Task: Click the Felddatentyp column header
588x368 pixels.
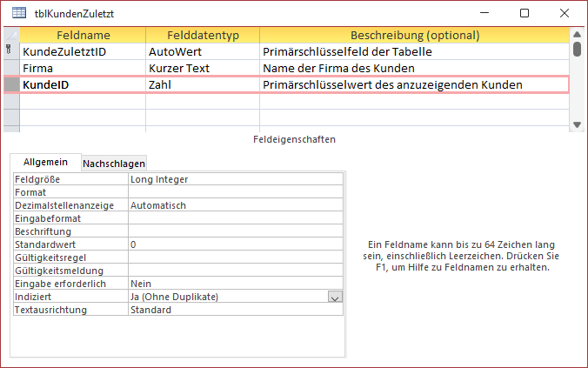Action: click(x=203, y=35)
